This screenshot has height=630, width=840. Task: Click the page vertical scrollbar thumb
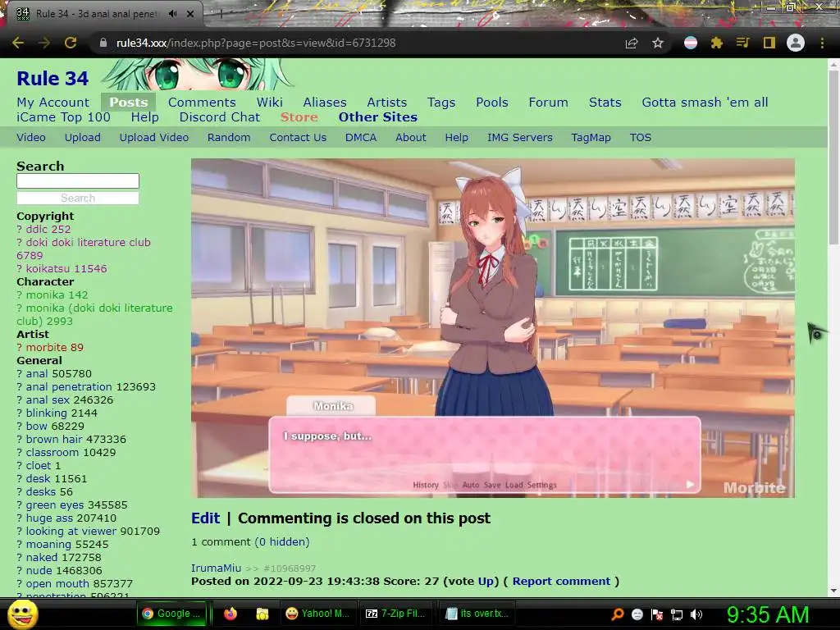click(x=833, y=157)
